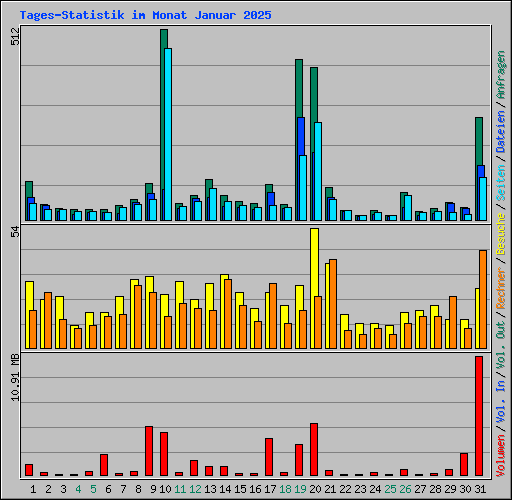Click the cyan Seiten bar for day 10
Viewport: 512px width, 500px height.
pyautogui.click(x=168, y=134)
